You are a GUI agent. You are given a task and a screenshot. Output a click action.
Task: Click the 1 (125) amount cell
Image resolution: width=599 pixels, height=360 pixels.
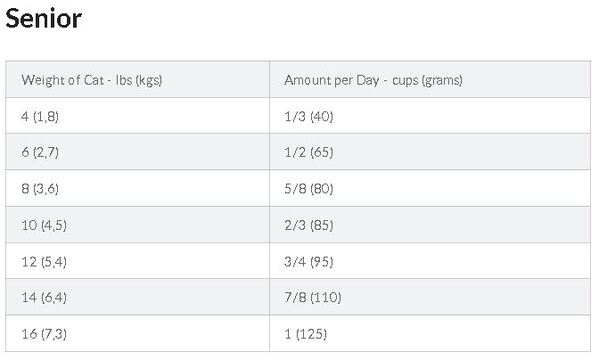(430, 334)
